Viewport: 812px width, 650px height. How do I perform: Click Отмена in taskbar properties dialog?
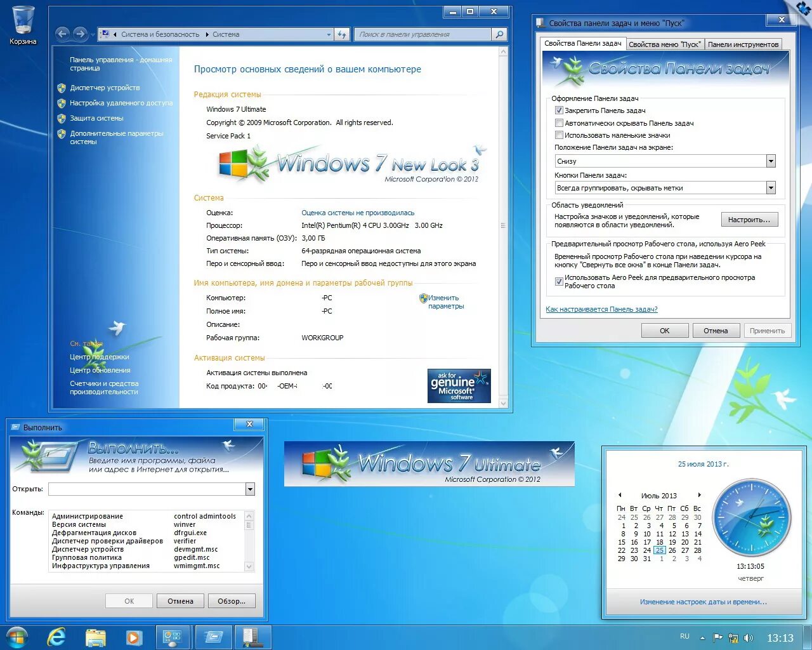[x=716, y=331]
